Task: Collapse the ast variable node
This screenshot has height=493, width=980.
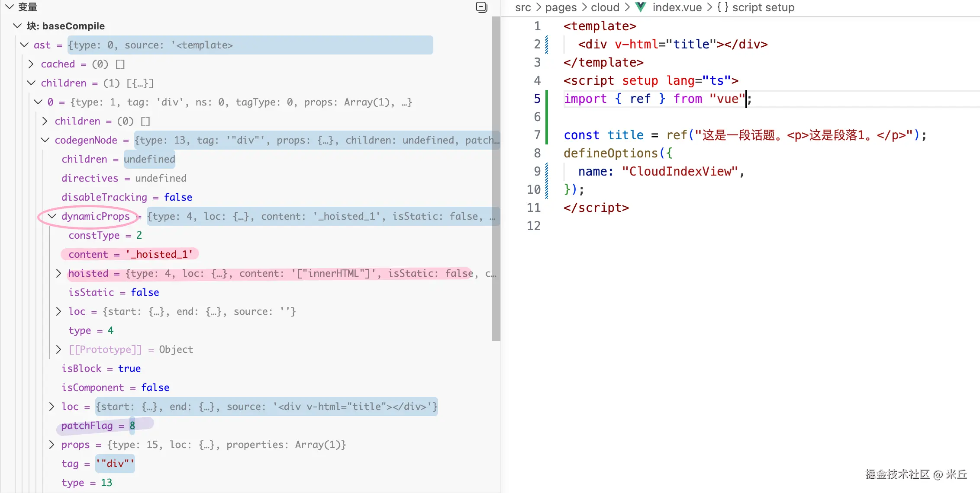Action: (25, 45)
